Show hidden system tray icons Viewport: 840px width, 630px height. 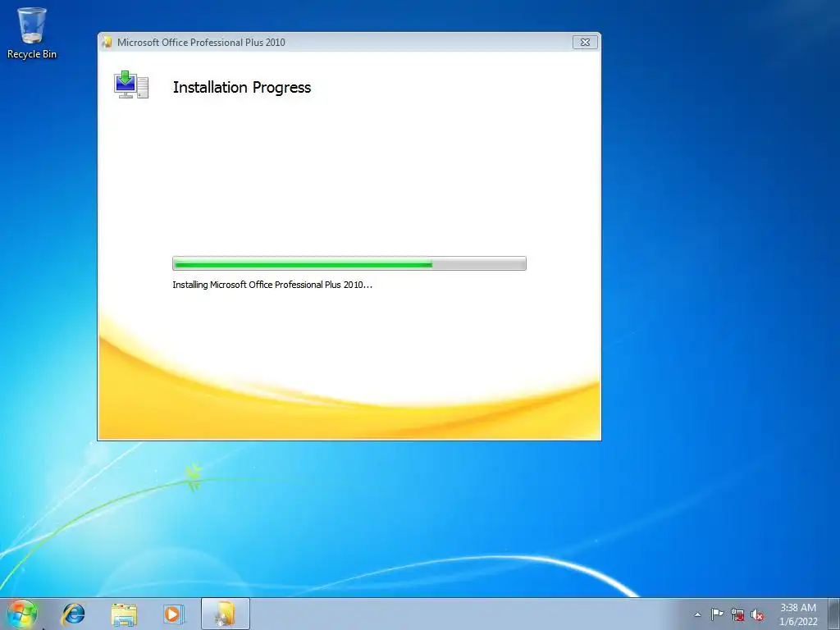(x=697, y=614)
